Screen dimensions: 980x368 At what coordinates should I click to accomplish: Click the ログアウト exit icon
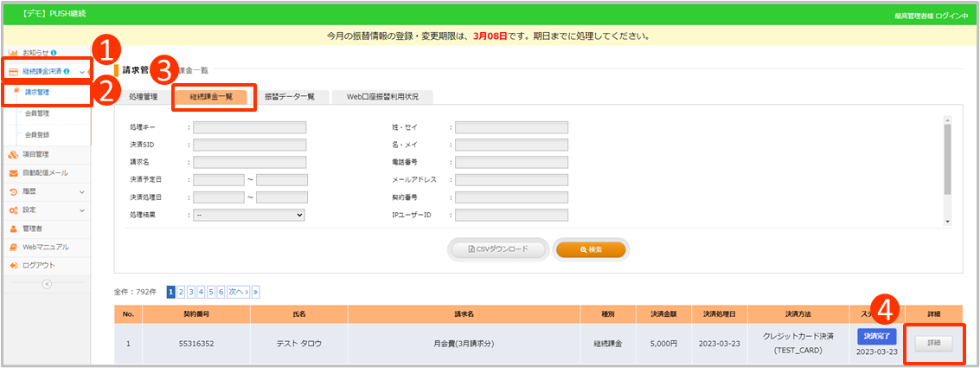tap(14, 265)
